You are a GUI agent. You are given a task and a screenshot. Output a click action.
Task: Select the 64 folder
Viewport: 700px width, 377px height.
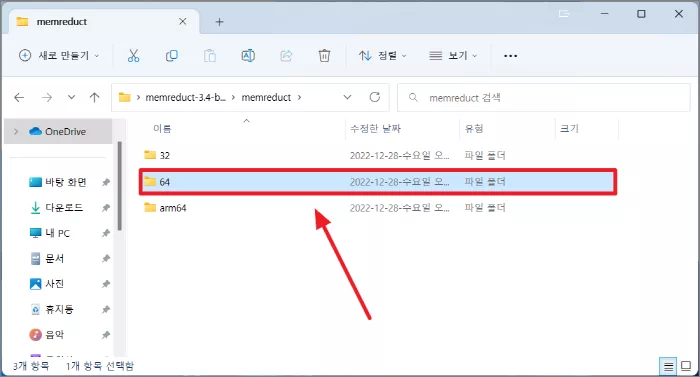pos(378,182)
